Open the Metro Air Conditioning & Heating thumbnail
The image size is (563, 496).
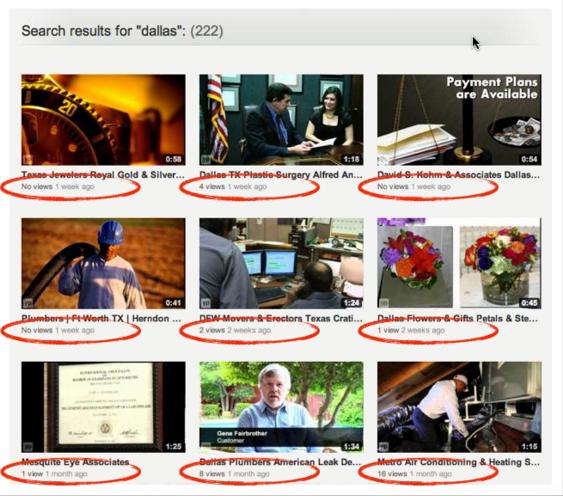pyautogui.click(x=459, y=407)
